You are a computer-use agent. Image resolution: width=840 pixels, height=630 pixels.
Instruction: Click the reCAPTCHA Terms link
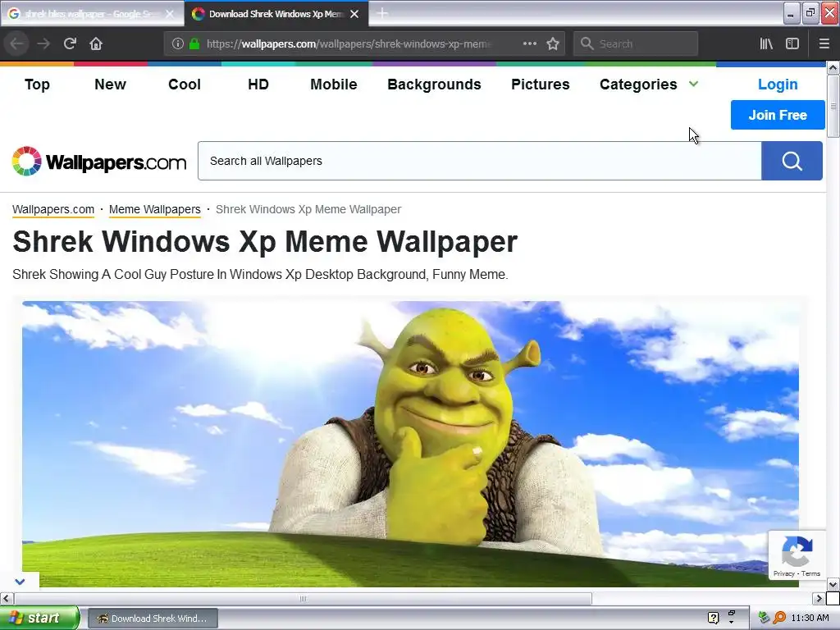click(x=810, y=573)
